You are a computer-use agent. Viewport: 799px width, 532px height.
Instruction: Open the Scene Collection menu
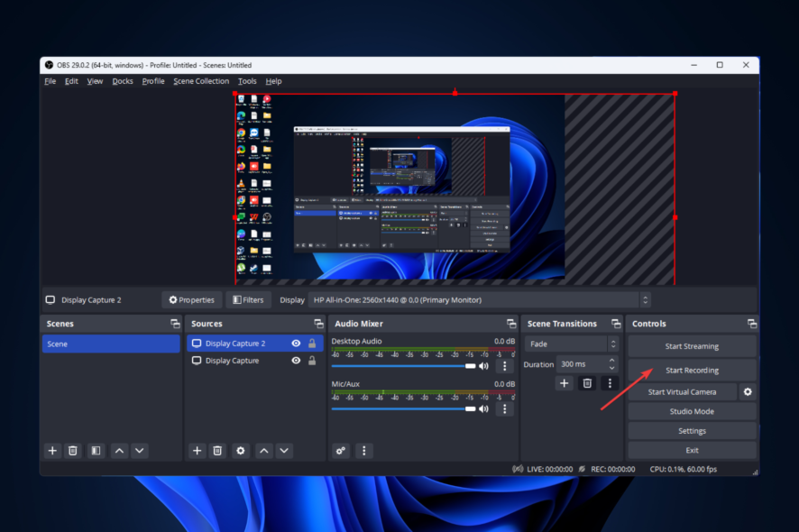201,81
